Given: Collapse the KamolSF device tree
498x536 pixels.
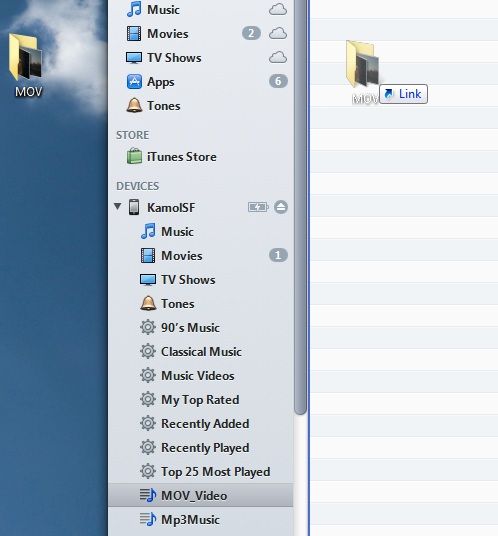Looking at the screenshot, I should [x=118, y=206].
